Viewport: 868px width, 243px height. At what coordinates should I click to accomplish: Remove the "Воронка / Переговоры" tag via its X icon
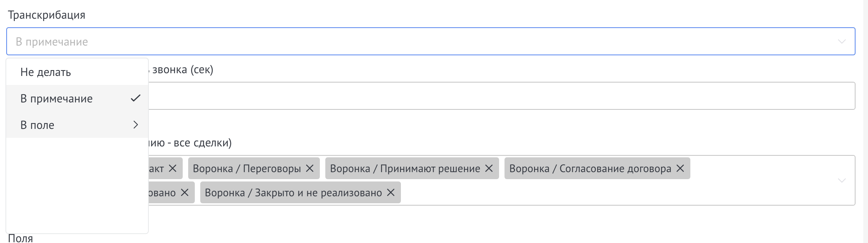click(x=310, y=168)
